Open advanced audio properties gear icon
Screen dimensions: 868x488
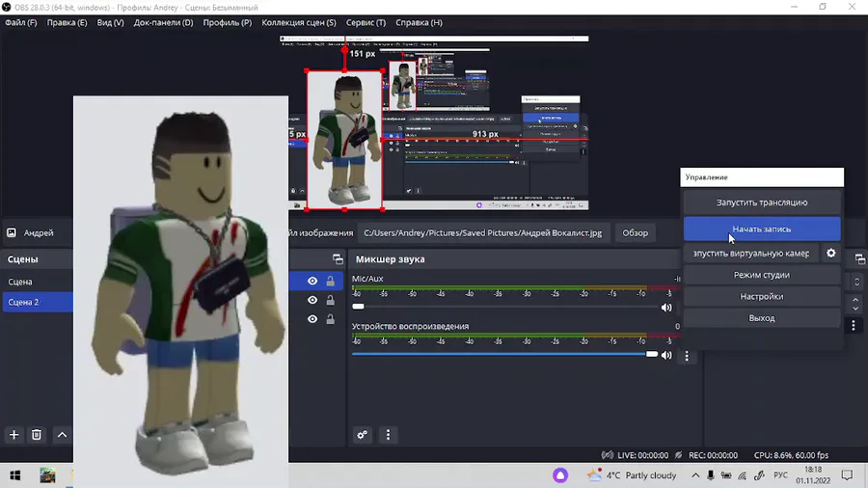[x=362, y=435]
